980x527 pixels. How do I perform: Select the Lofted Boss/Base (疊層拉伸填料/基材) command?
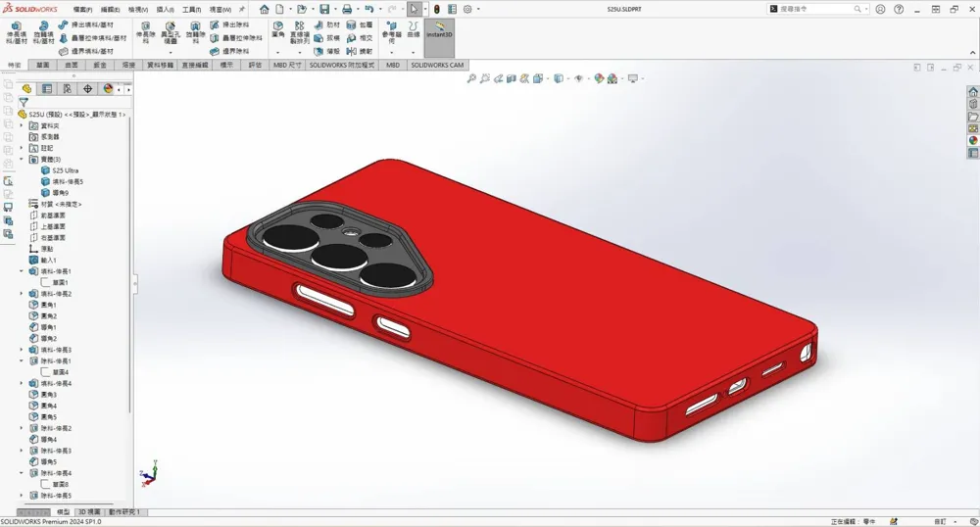click(93, 38)
